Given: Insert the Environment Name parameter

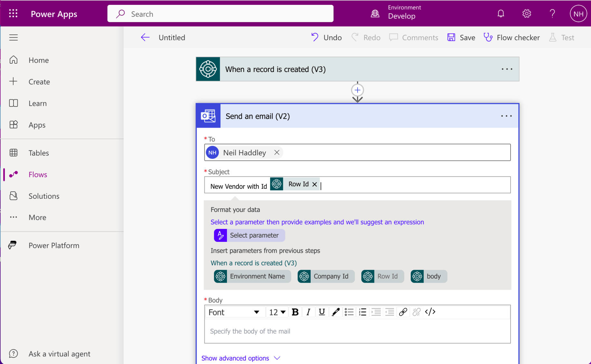Looking at the screenshot, I should [252, 277].
